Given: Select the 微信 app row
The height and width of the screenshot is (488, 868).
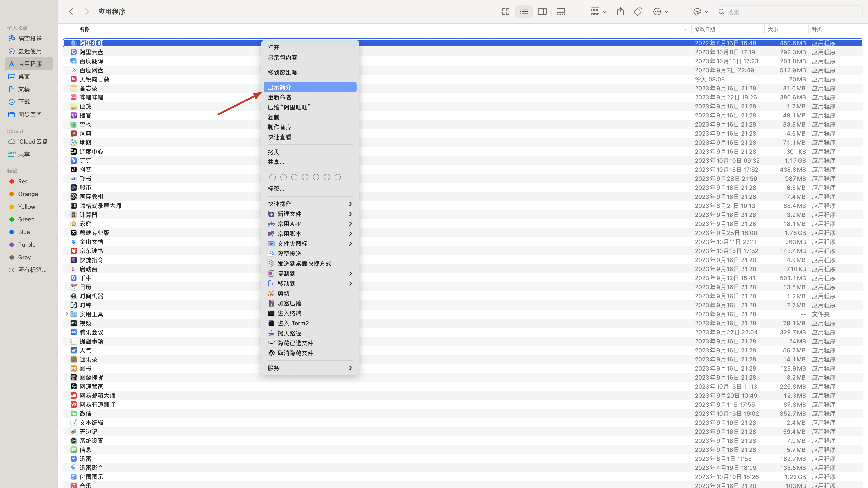Looking at the screenshot, I should [463, 414].
